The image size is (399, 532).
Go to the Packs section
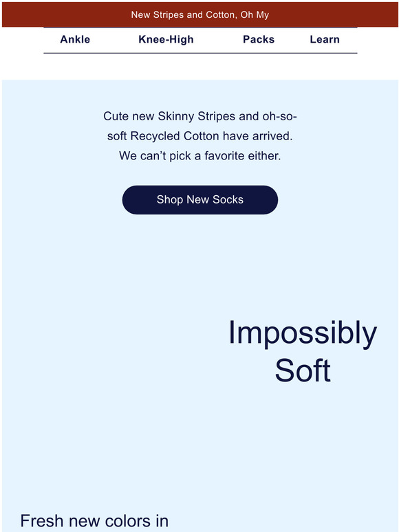click(x=259, y=39)
